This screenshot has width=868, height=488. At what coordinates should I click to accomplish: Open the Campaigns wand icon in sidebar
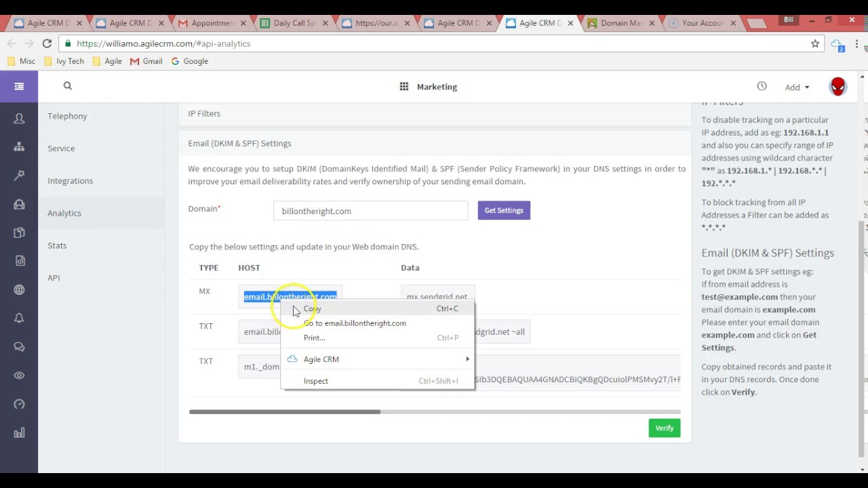[19, 176]
